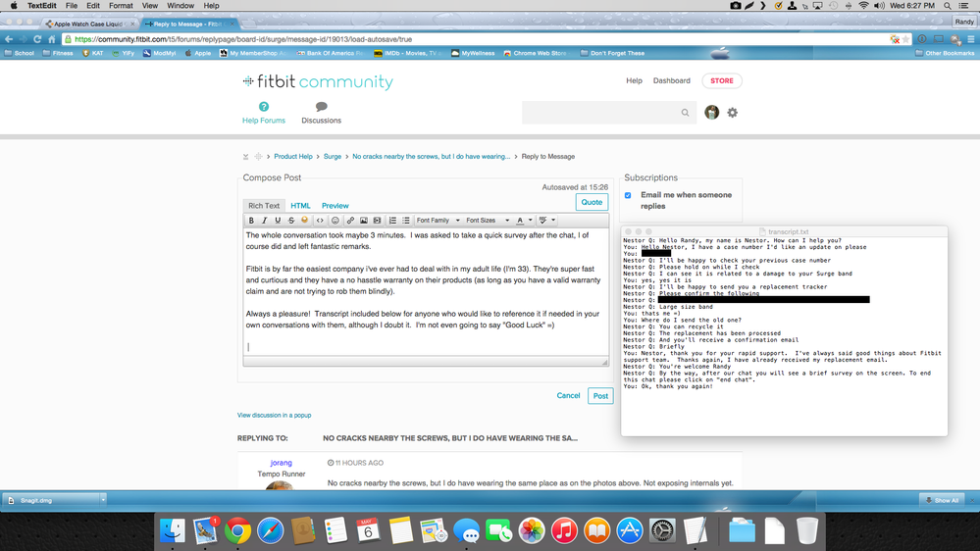This screenshot has width=980, height=551.
Task: Click inside the compose post text area
Action: point(426,291)
